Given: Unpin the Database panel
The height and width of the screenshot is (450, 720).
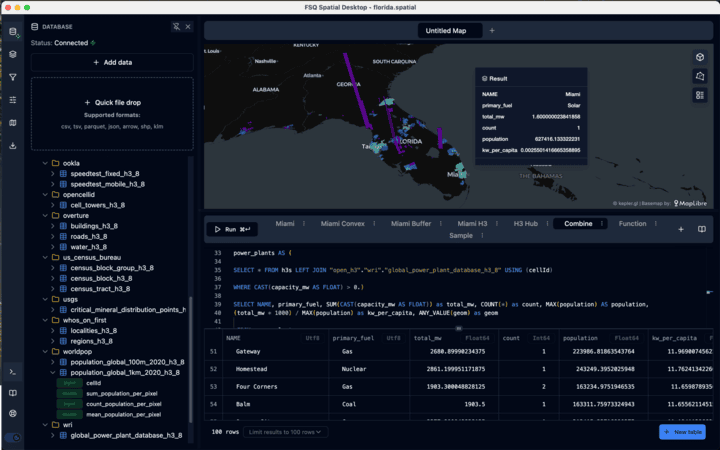Looking at the screenshot, I should click(176, 26).
